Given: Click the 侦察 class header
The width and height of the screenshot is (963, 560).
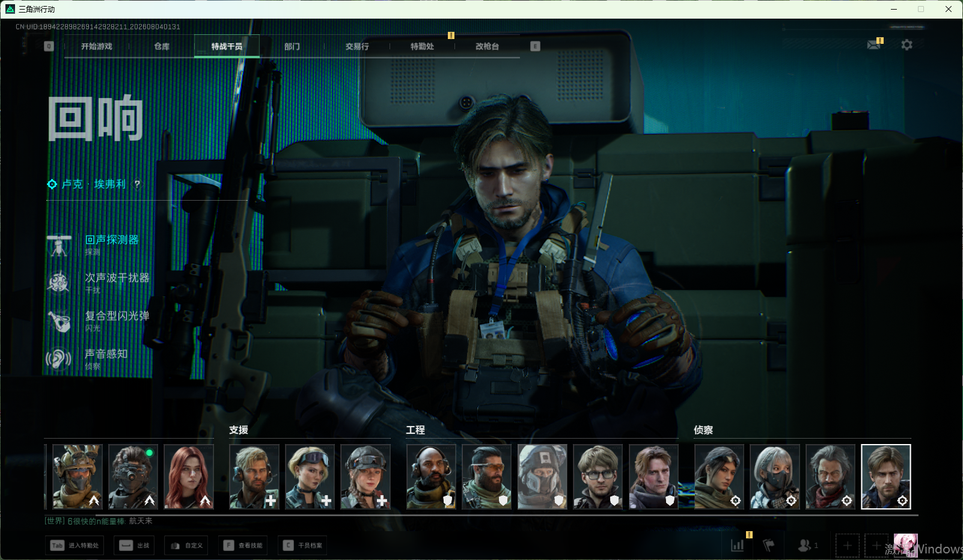Looking at the screenshot, I should coord(703,430).
